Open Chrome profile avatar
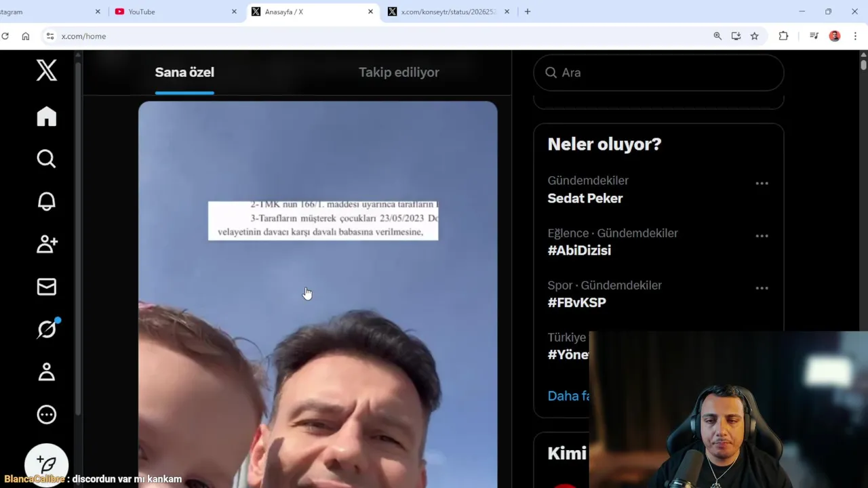This screenshot has width=868, height=488. click(x=835, y=36)
